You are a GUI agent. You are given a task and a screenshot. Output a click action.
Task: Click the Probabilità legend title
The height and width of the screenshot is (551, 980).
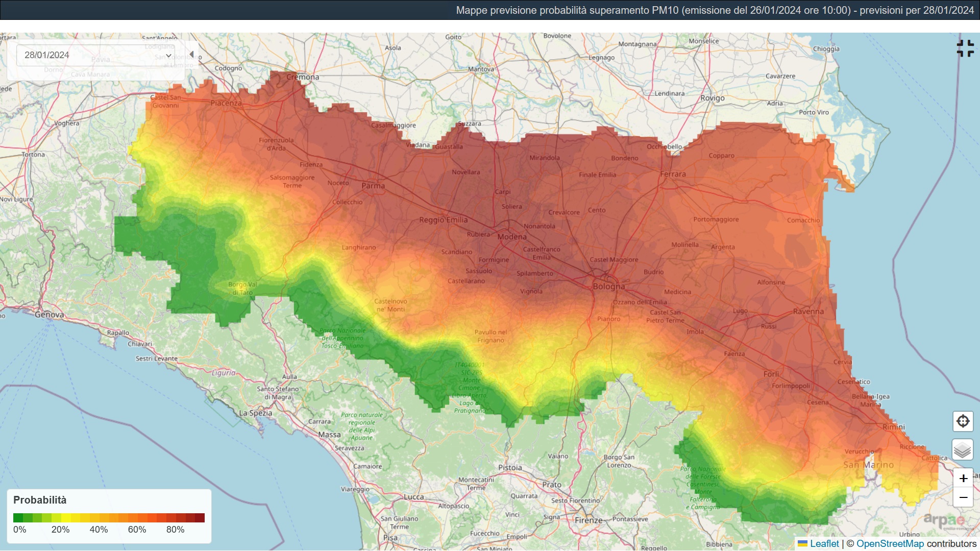coord(40,500)
